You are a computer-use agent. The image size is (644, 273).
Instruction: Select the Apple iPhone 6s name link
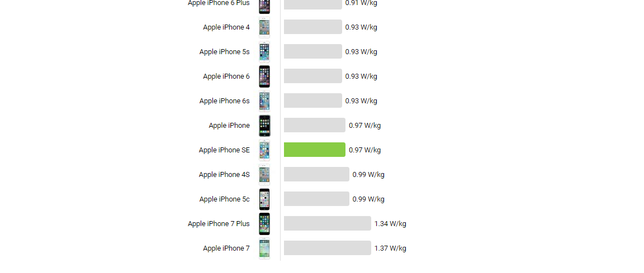(x=224, y=101)
